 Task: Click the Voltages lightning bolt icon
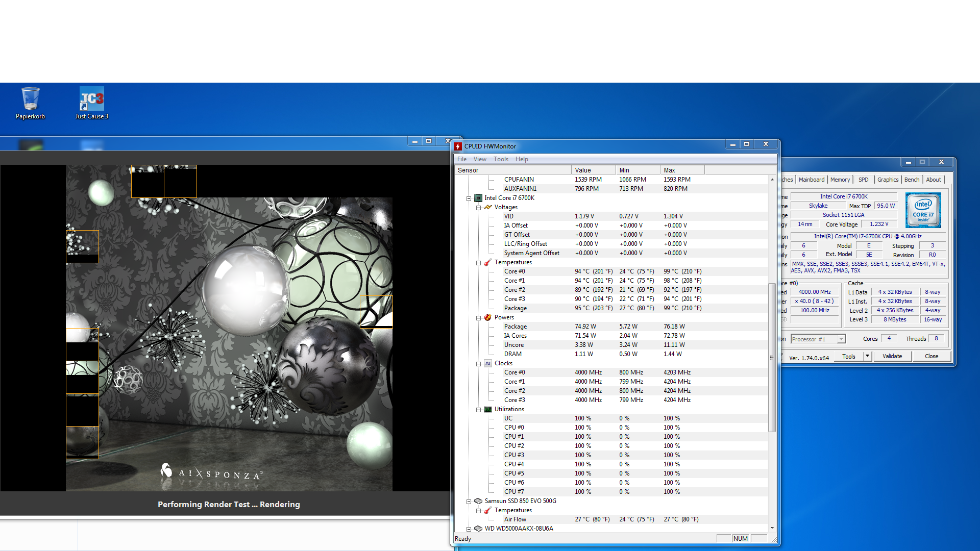(x=488, y=207)
